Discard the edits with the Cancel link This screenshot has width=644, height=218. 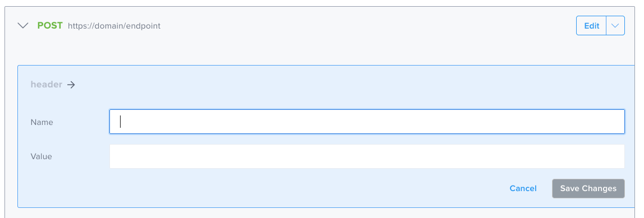point(523,188)
